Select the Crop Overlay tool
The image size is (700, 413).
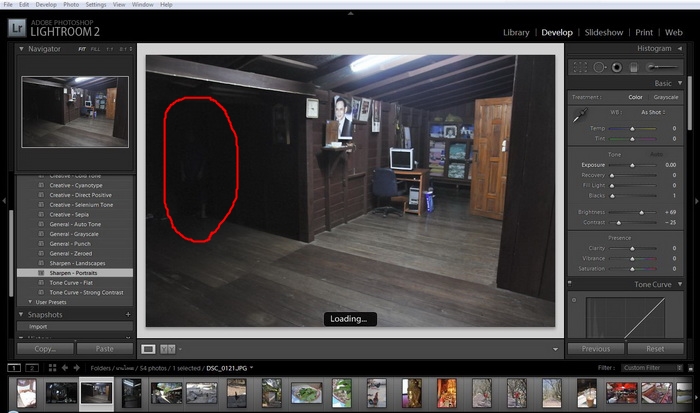580,67
